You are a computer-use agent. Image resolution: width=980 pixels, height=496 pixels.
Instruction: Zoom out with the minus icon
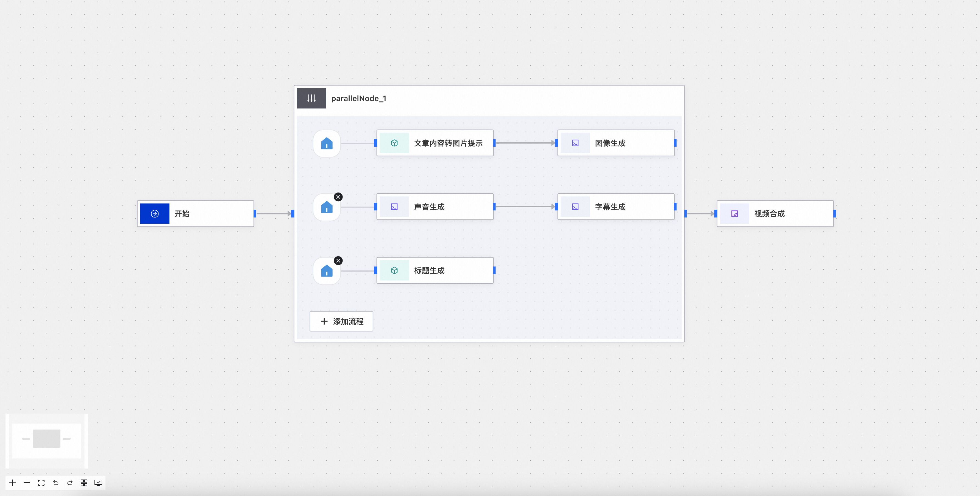click(27, 483)
